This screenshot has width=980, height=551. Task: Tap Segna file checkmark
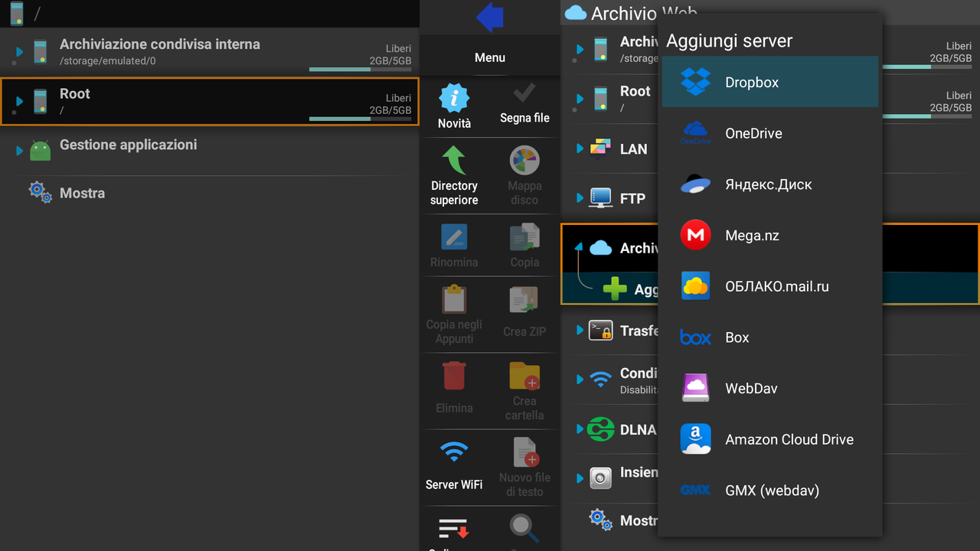pos(524,103)
